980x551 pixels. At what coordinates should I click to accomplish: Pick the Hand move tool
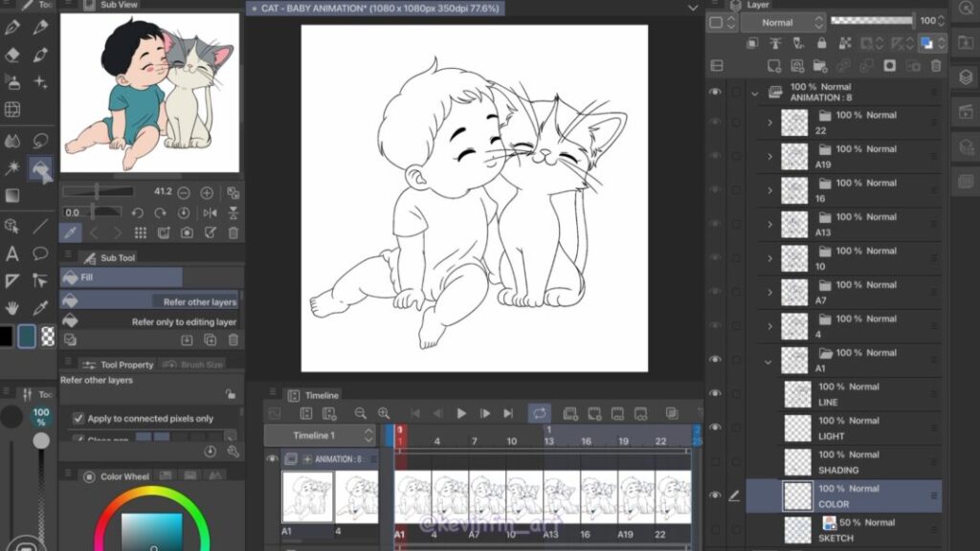(12, 308)
